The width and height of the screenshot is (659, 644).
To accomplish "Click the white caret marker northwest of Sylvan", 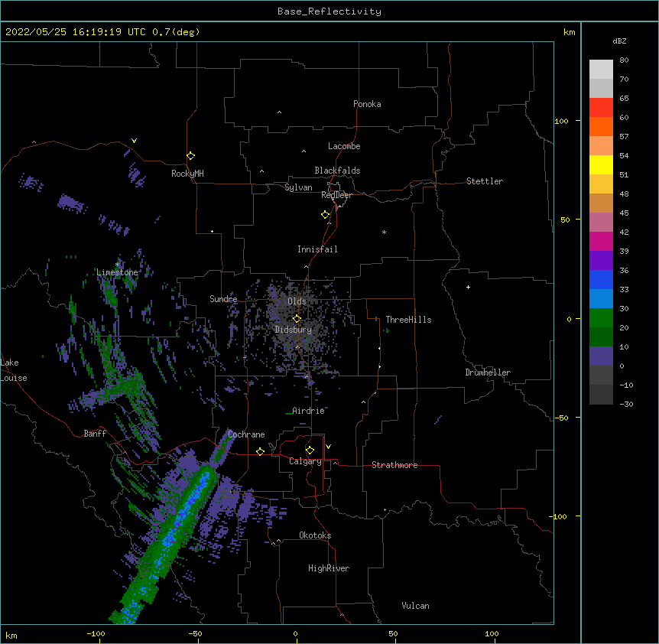I will [261, 171].
